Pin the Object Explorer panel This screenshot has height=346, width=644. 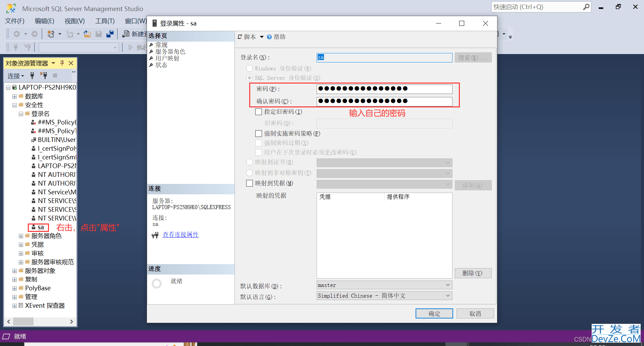(x=62, y=63)
